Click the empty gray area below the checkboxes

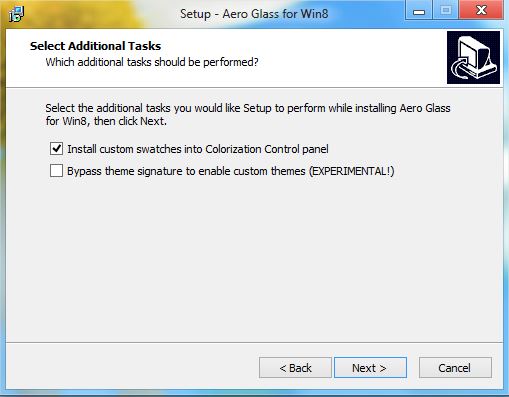254,260
